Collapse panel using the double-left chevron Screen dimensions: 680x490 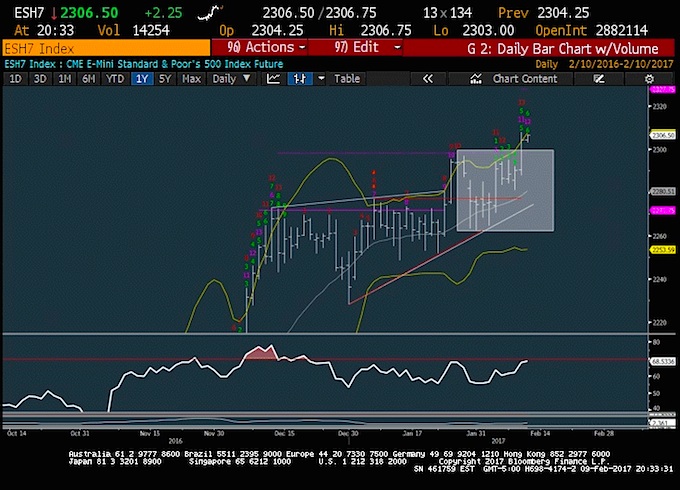(428, 79)
